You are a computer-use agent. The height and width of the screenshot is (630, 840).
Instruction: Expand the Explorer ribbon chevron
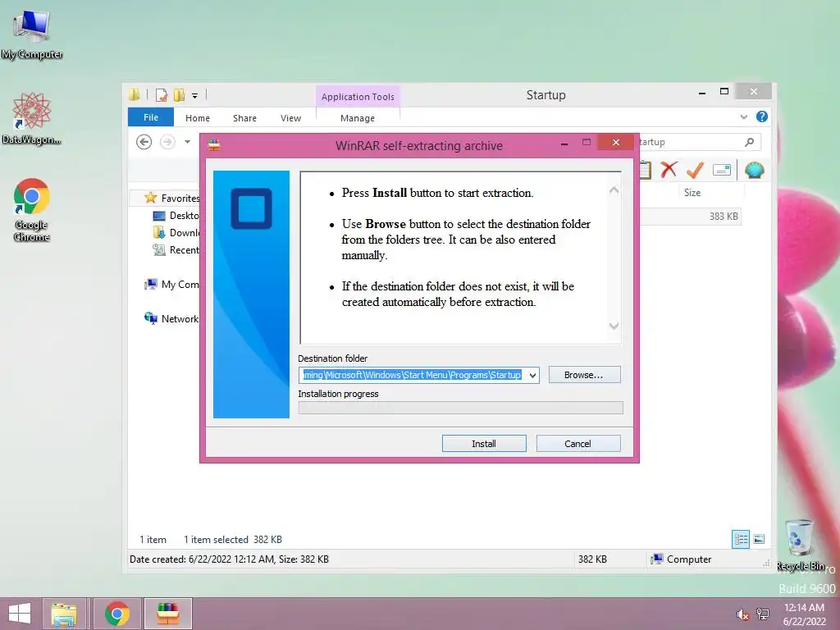click(x=743, y=116)
